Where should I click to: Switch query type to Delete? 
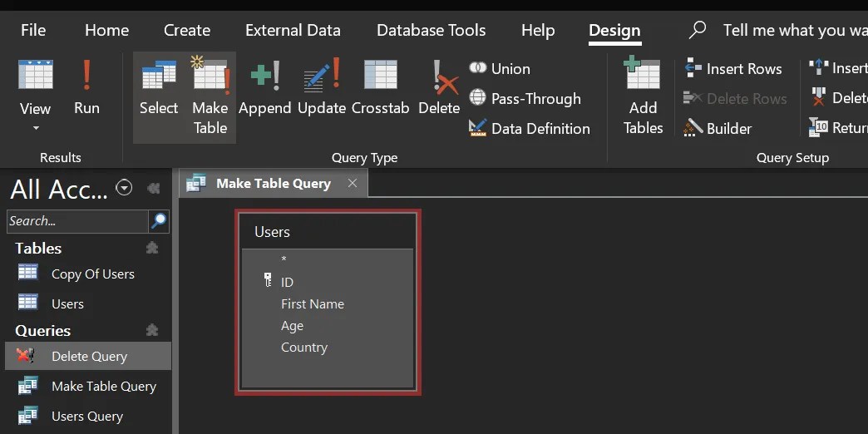(x=439, y=89)
